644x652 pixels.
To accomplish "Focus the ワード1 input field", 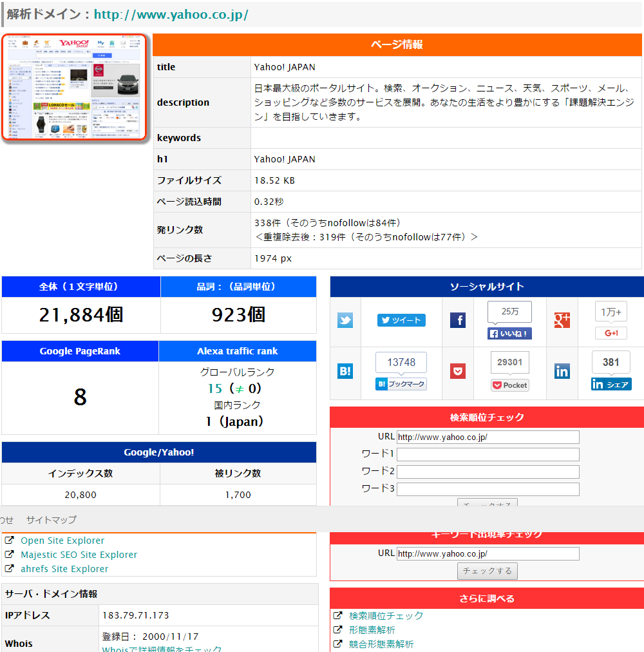I will [488, 454].
